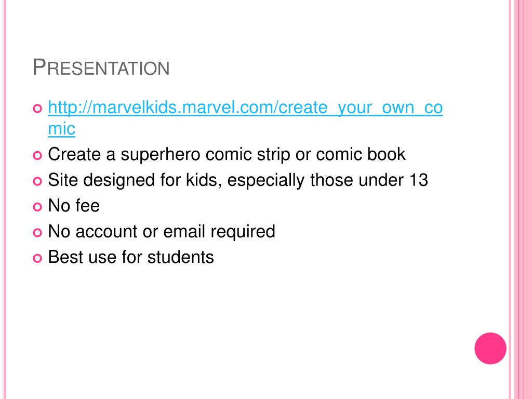Click the bullet marker beside the hyperlink
The height and width of the screenshot is (399, 532).
(x=37, y=109)
